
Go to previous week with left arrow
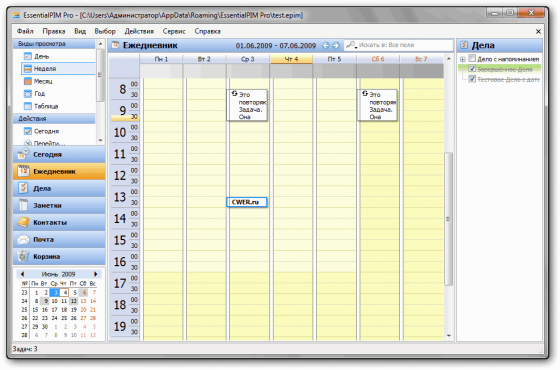[325, 45]
